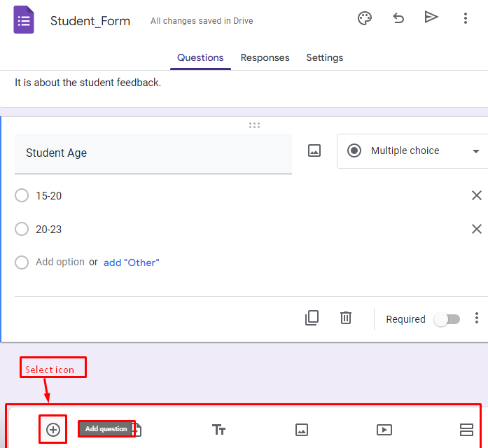Click the add "Other" link
This screenshot has height=448, width=488.
click(132, 262)
